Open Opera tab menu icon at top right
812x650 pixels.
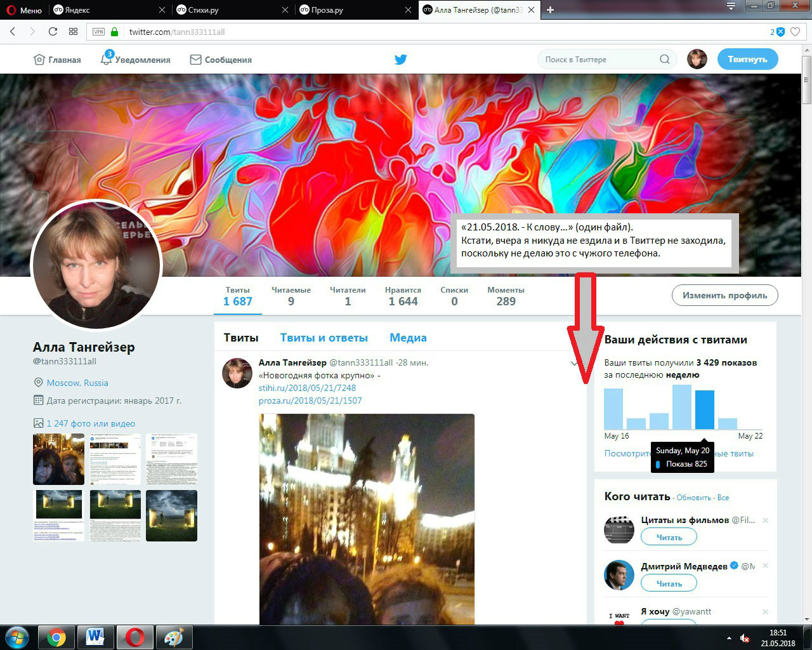pyautogui.click(x=731, y=6)
